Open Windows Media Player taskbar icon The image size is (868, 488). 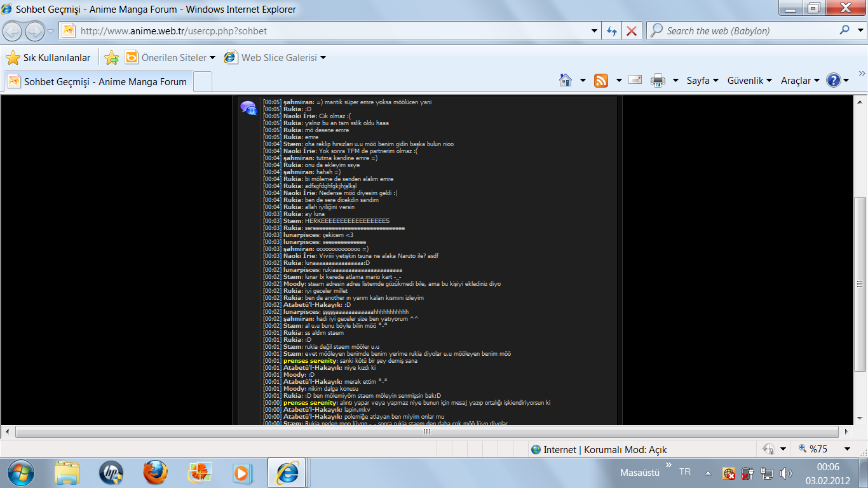243,473
